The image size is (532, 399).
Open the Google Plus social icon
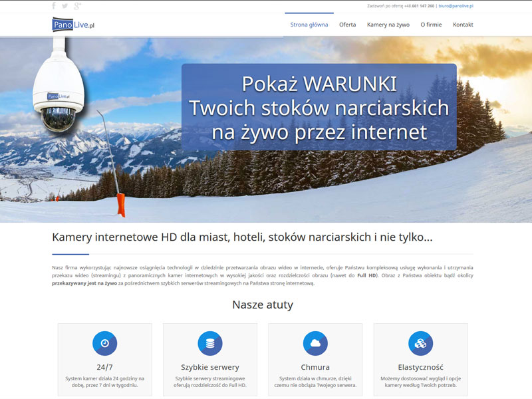click(x=77, y=6)
